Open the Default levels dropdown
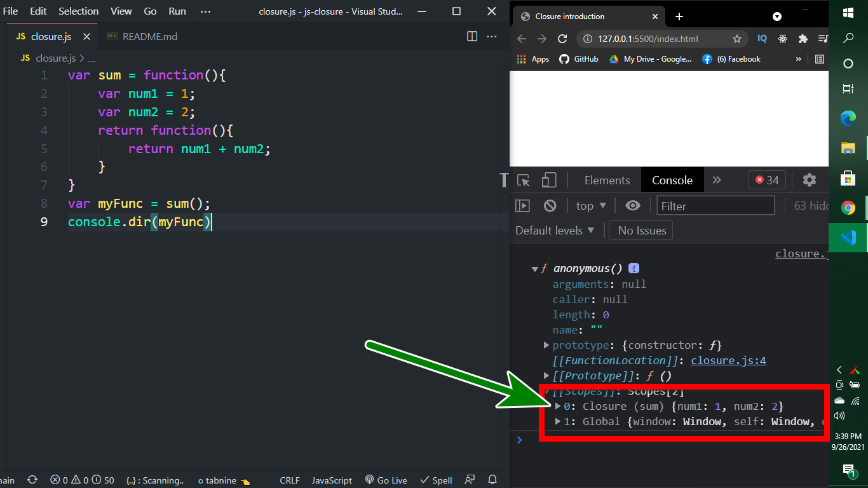The image size is (868, 488). pyautogui.click(x=555, y=231)
